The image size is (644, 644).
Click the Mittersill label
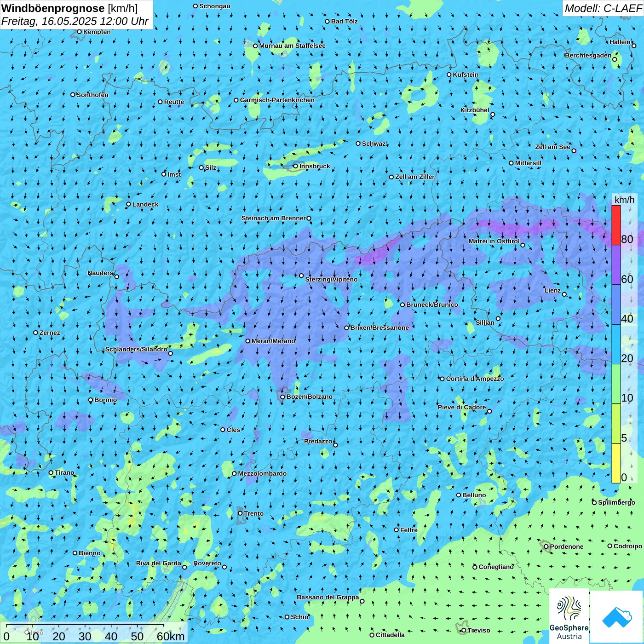point(528,163)
